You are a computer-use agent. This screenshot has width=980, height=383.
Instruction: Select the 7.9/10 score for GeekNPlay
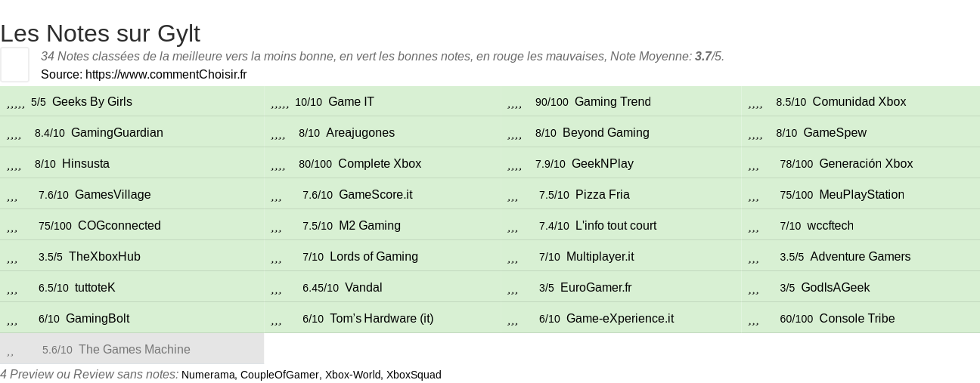click(x=550, y=164)
